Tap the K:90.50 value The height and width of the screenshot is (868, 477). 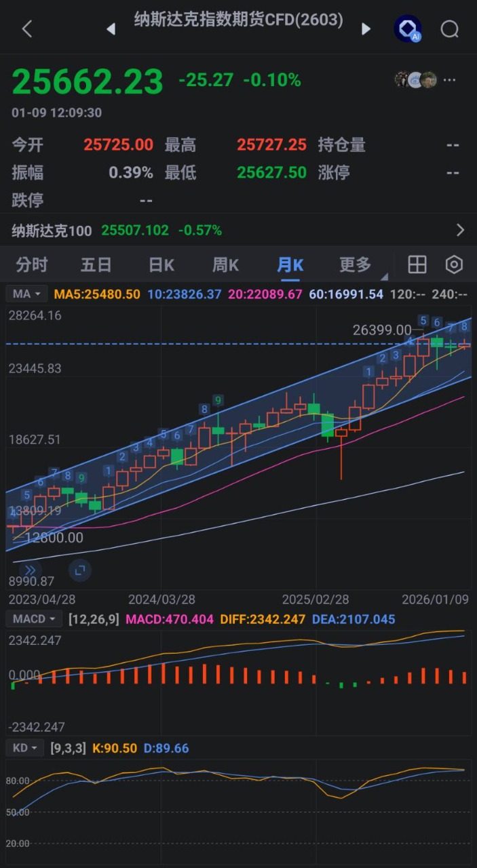click(115, 749)
